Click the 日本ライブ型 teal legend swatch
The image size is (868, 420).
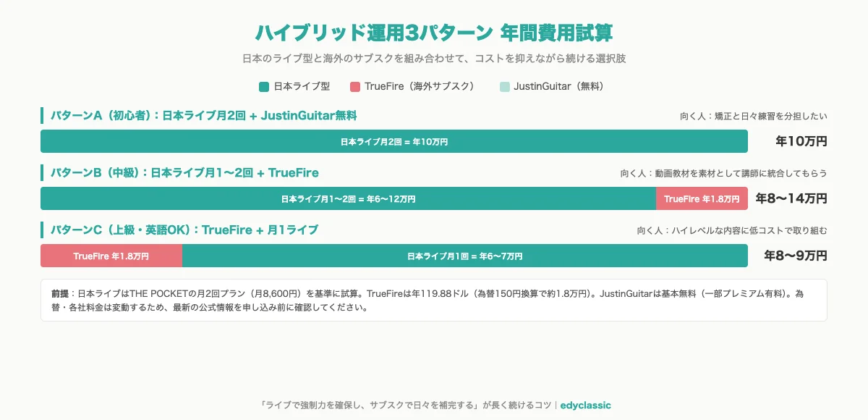[x=264, y=87]
